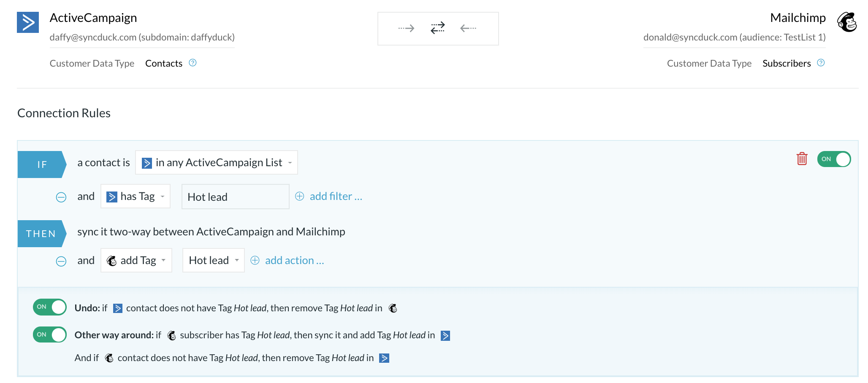Click Mailchimp icon in 'And if' line

[x=109, y=358]
